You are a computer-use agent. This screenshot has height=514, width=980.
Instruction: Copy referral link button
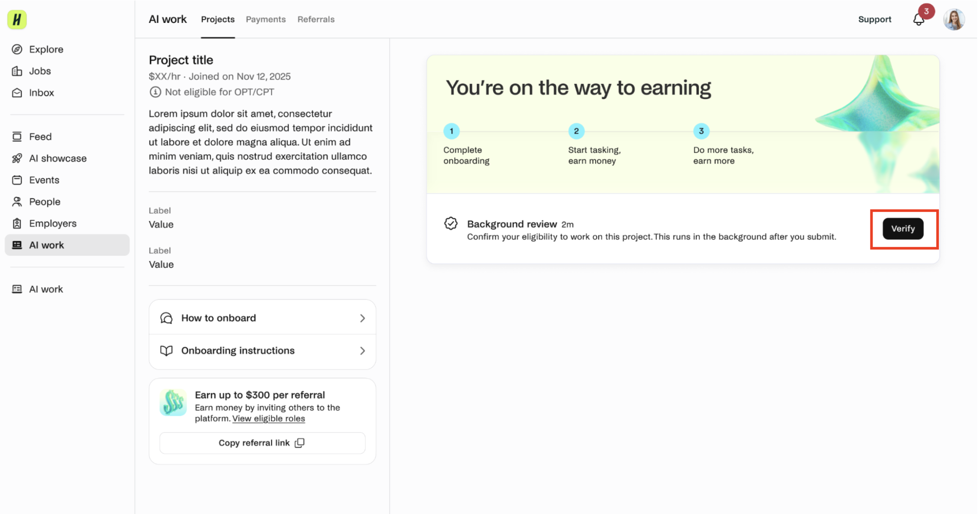pyautogui.click(x=262, y=443)
